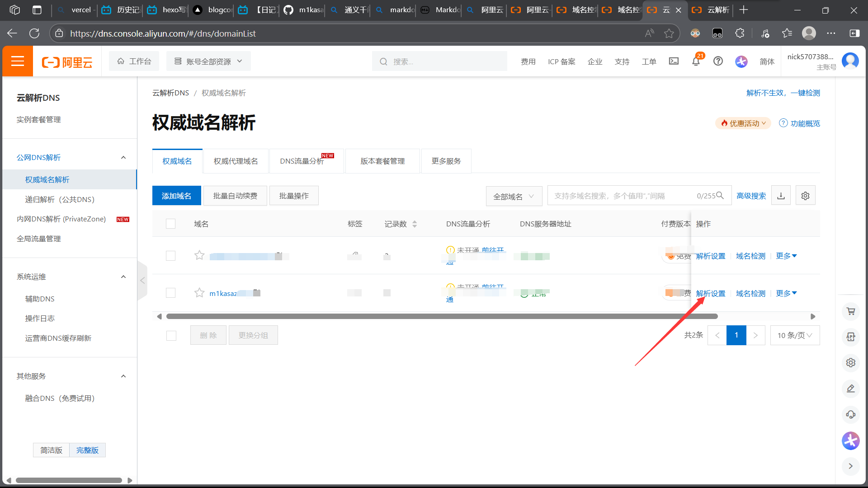Click the Aliyun logo

click(x=67, y=62)
